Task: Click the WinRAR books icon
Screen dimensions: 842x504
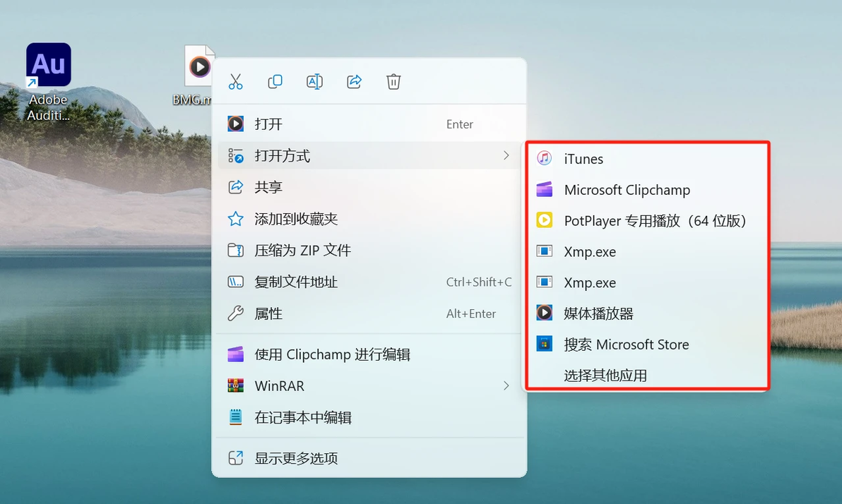Action: tap(235, 385)
